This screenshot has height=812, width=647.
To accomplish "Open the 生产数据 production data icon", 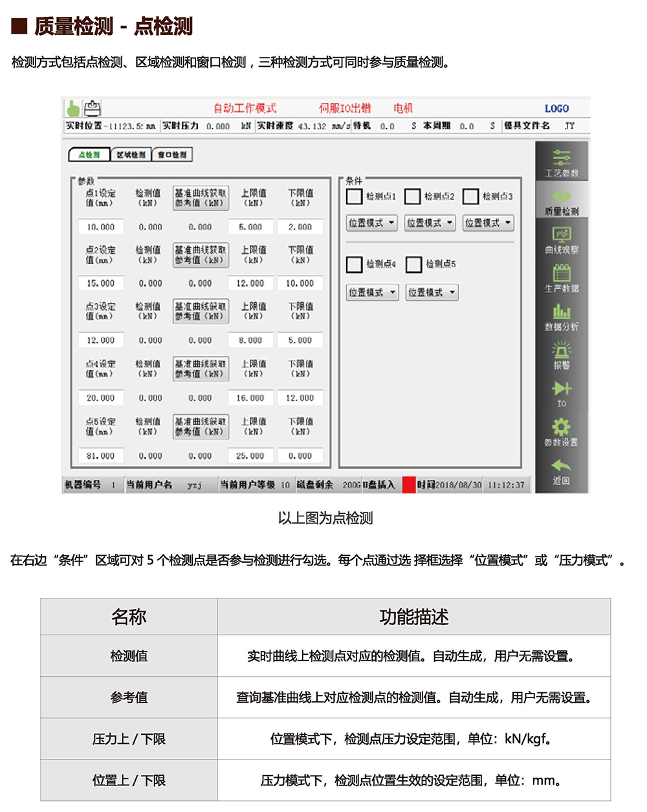I will pos(561,273).
